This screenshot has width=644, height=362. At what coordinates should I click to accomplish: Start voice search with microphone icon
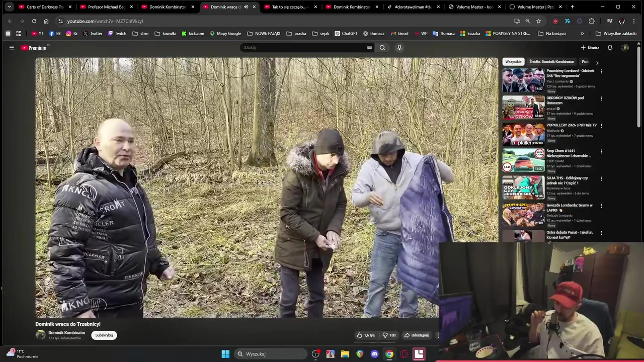pyautogui.click(x=399, y=48)
